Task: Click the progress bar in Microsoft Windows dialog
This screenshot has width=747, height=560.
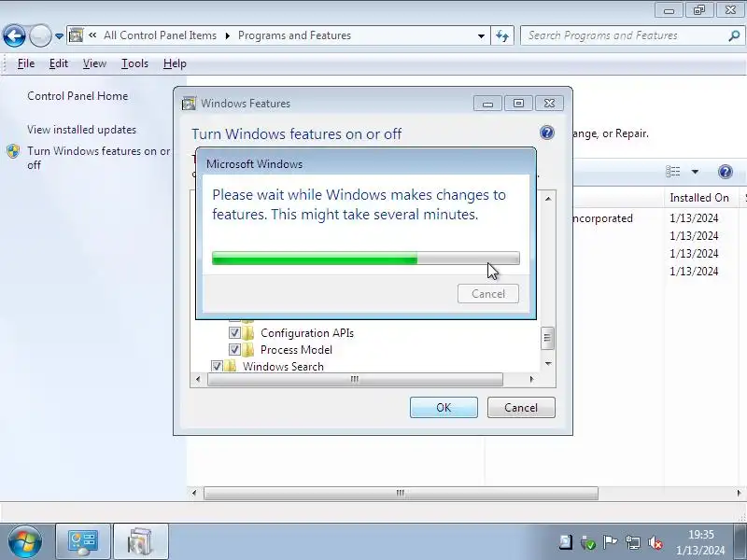Action: click(366, 259)
